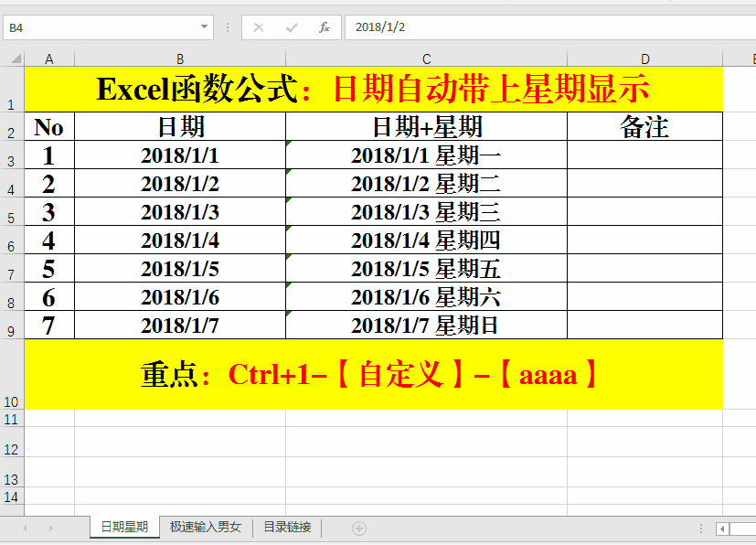Click cell 2018/1/3 星期三
The height and width of the screenshot is (545, 756).
coord(426,212)
